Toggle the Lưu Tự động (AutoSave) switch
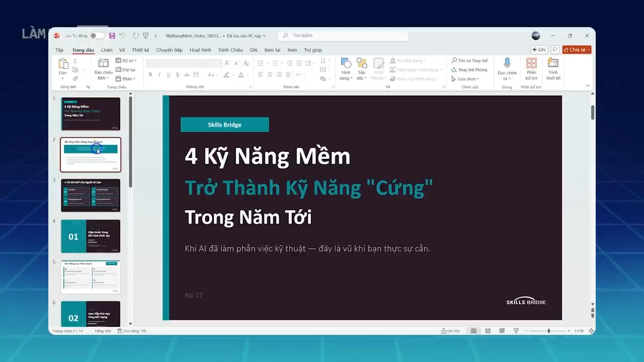The width and height of the screenshot is (644, 362). pyautogui.click(x=97, y=36)
